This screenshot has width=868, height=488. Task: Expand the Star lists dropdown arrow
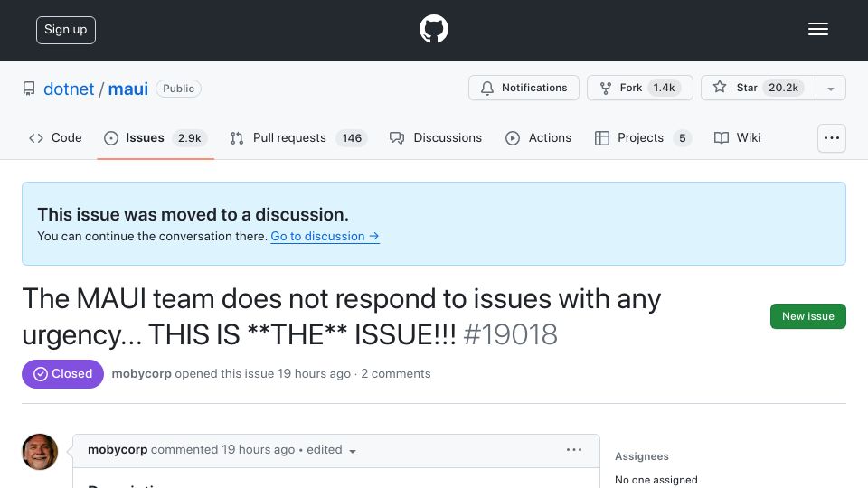click(x=830, y=89)
